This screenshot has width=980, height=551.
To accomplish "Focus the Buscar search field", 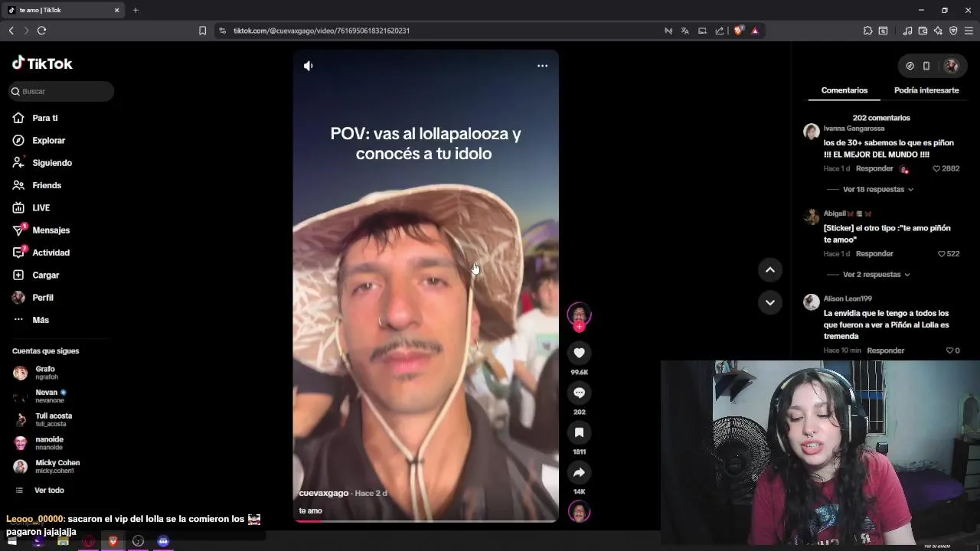I will point(61,91).
